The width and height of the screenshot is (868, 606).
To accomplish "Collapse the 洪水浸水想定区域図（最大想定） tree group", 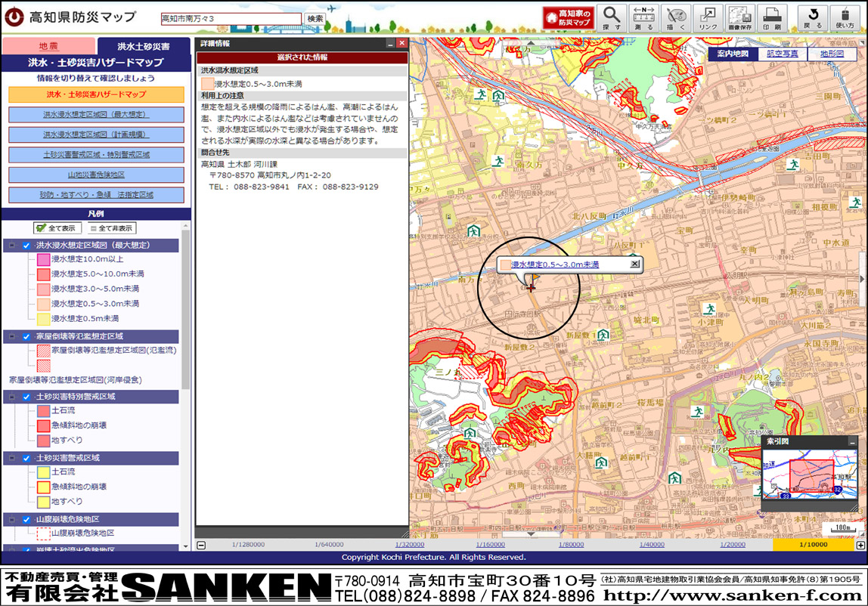I will pyautogui.click(x=11, y=245).
